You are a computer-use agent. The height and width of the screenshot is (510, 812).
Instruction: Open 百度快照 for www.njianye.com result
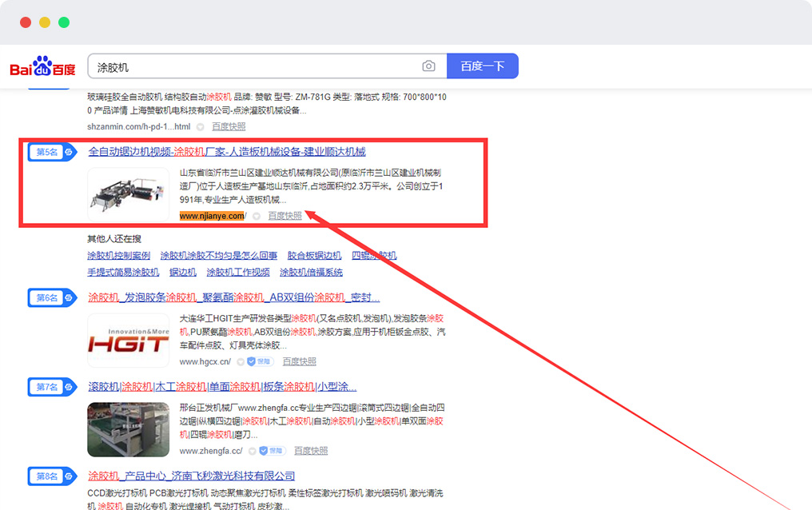285,216
